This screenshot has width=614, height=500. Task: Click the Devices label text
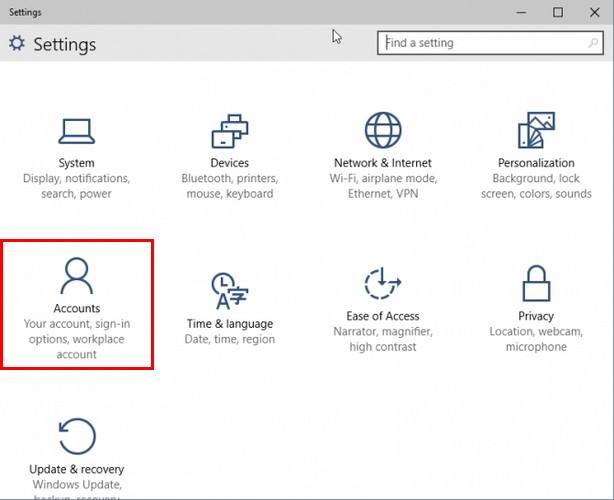pyautogui.click(x=229, y=163)
